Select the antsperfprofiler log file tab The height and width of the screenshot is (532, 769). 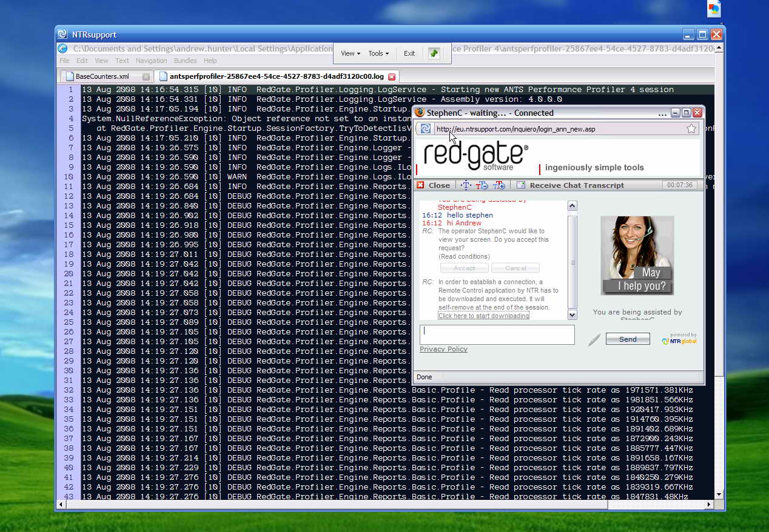point(277,76)
